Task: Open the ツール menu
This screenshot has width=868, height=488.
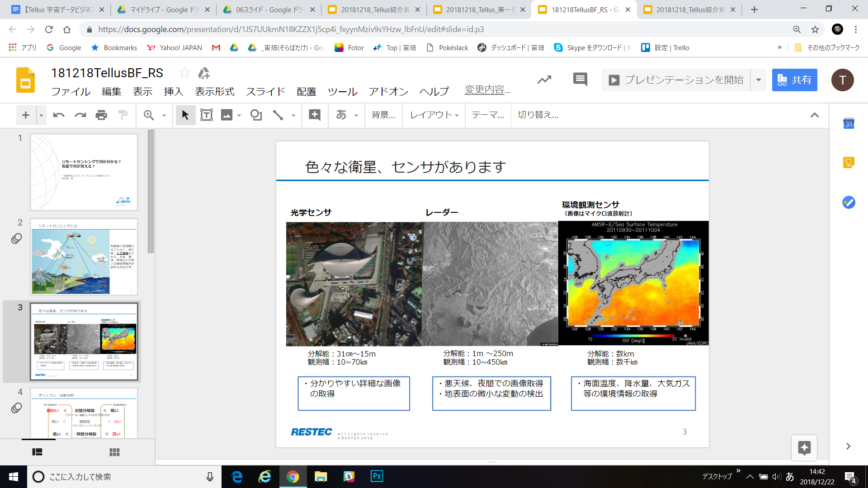Action: [x=343, y=92]
